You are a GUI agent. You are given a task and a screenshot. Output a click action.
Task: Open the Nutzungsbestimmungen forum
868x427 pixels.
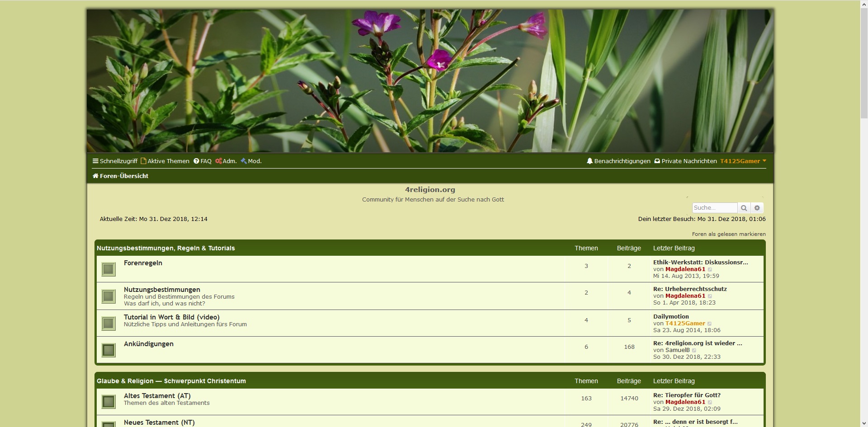[x=162, y=290]
